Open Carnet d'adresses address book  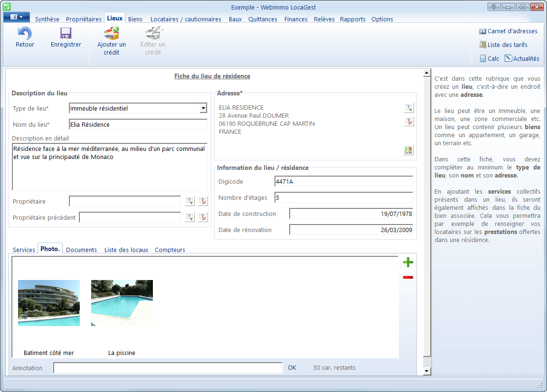pyautogui.click(x=508, y=31)
